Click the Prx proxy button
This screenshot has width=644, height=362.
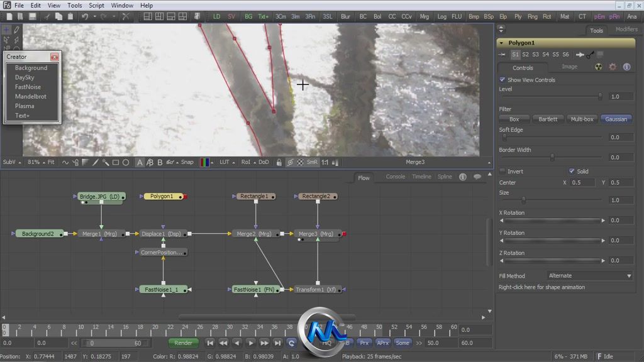point(364,343)
